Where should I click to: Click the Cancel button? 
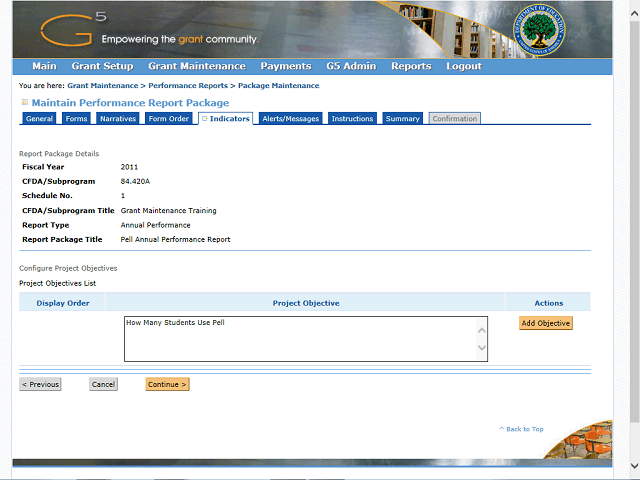[x=103, y=384]
